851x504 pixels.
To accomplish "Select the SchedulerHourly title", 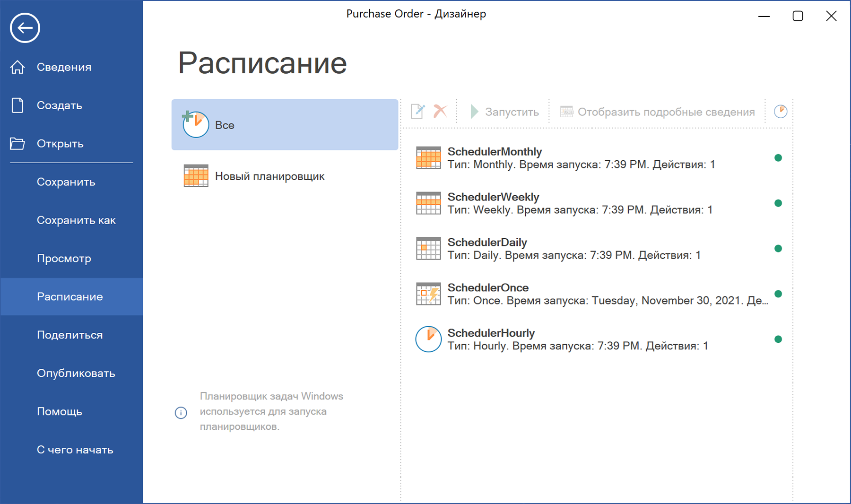I will pos(491,333).
